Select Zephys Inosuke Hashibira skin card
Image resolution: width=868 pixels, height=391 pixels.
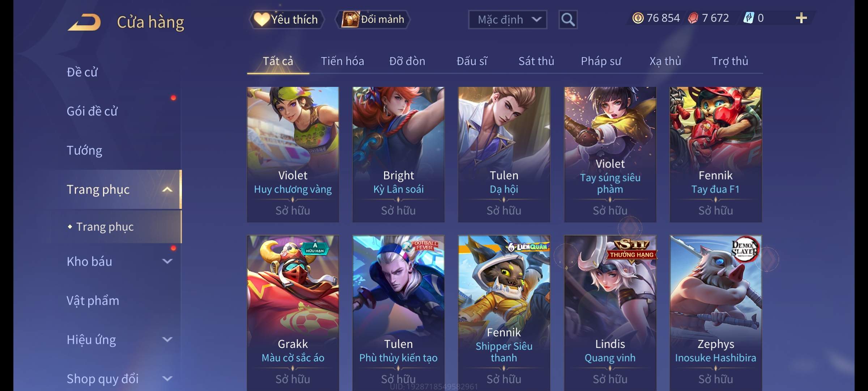(x=716, y=313)
